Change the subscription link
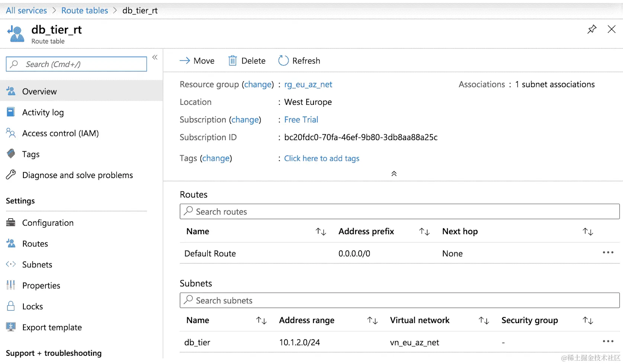Viewport: 623px width, 364px height. (245, 120)
